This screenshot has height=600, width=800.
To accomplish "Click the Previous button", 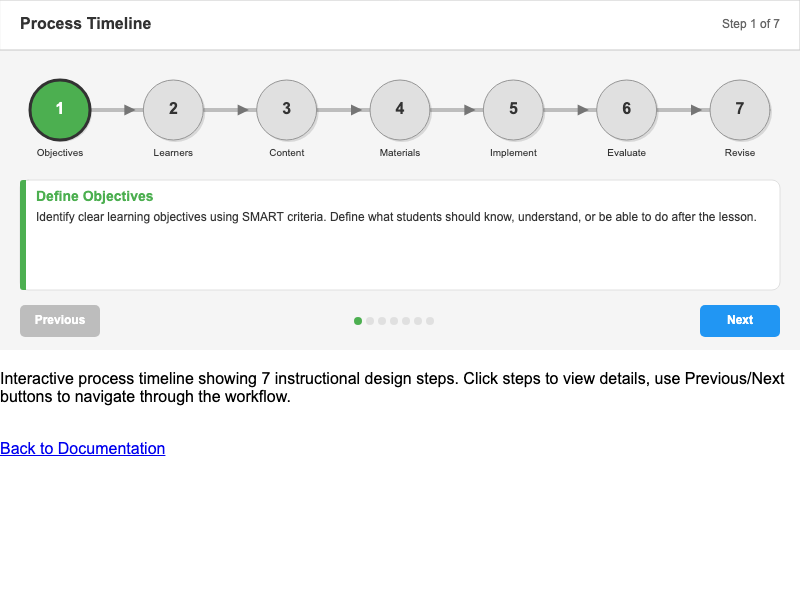I will click(x=60, y=321).
